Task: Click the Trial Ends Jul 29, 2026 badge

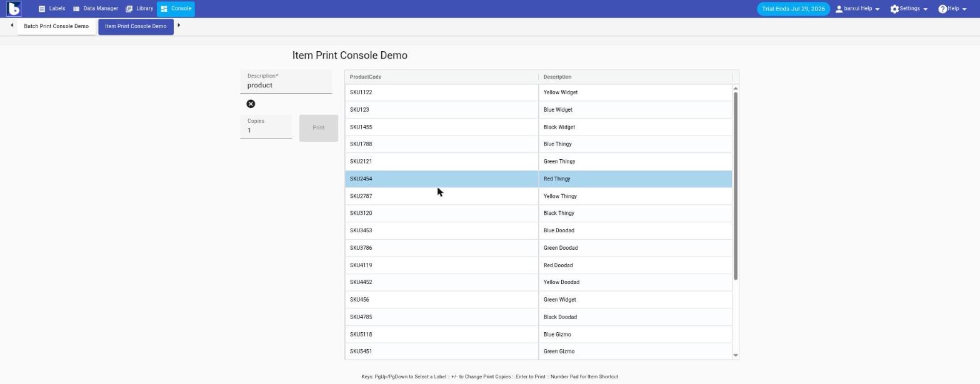Action: click(793, 9)
